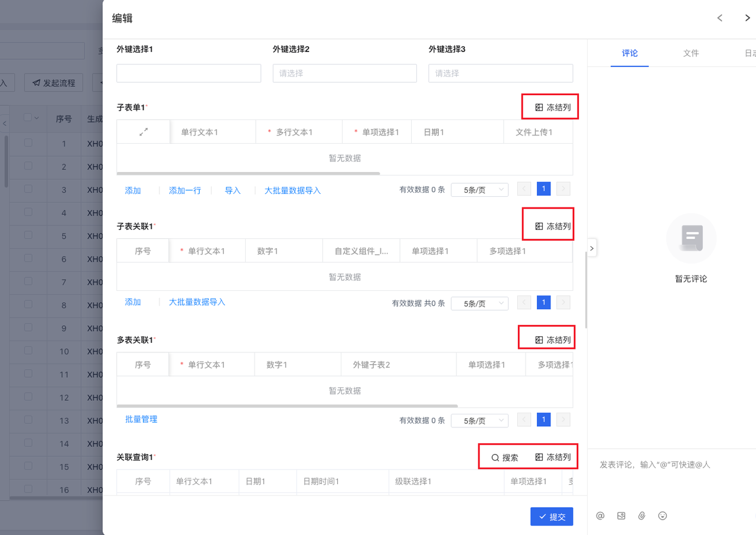
Task: Switch to the 文件 tab
Action: tap(691, 53)
